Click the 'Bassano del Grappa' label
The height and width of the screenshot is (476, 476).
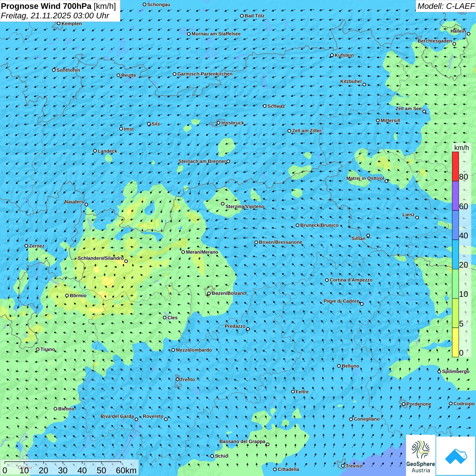pyautogui.click(x=242, y=441)
